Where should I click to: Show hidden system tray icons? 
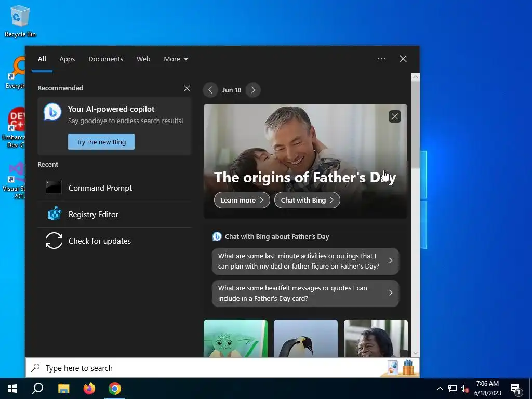click(x=440, y=389)
